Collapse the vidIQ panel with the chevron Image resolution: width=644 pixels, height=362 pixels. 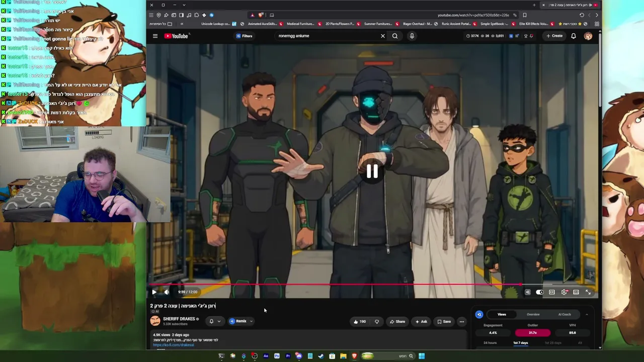coord(587,315)
